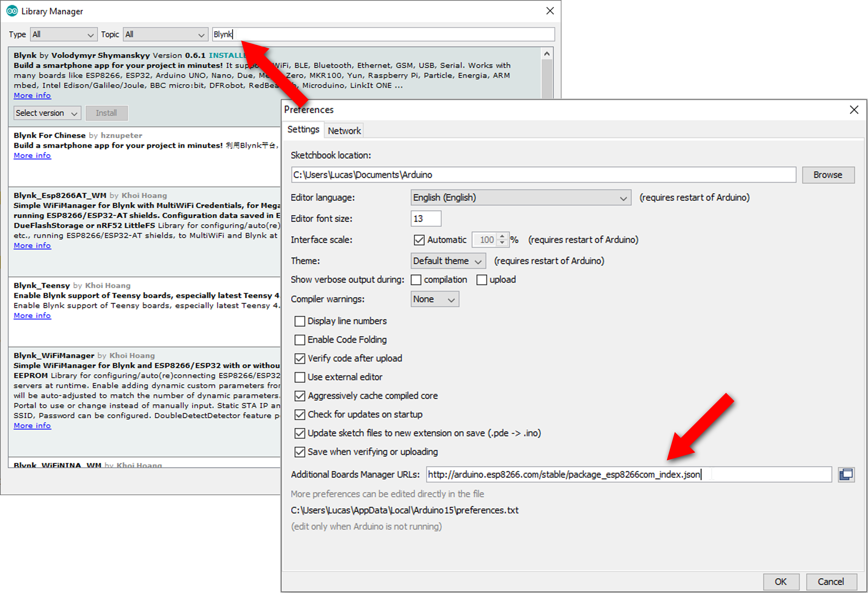Click the Arduino logo in Library Manager title

point(12,11)
